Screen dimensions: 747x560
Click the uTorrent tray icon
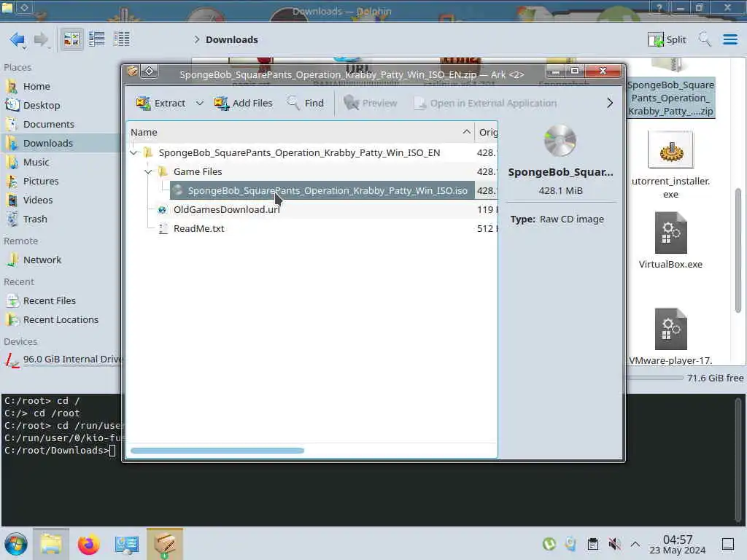(x=549, y=544)
